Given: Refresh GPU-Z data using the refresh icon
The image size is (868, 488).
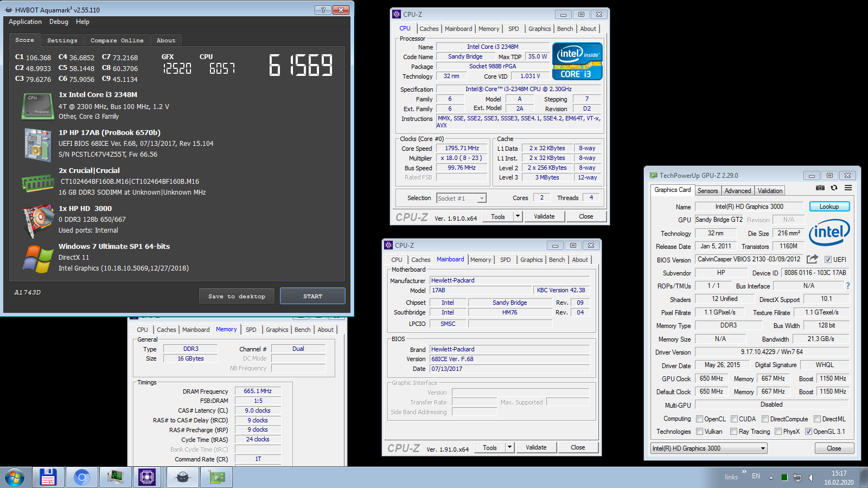Looking at the screenshot, I should (x=834, y=188).
